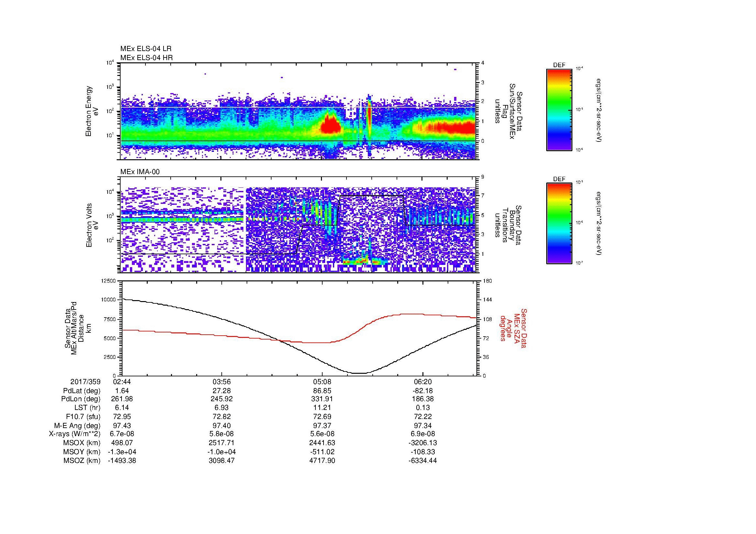Click the '2017/359' date label
This screenshot has height=534, width=756.
point(85,382)
